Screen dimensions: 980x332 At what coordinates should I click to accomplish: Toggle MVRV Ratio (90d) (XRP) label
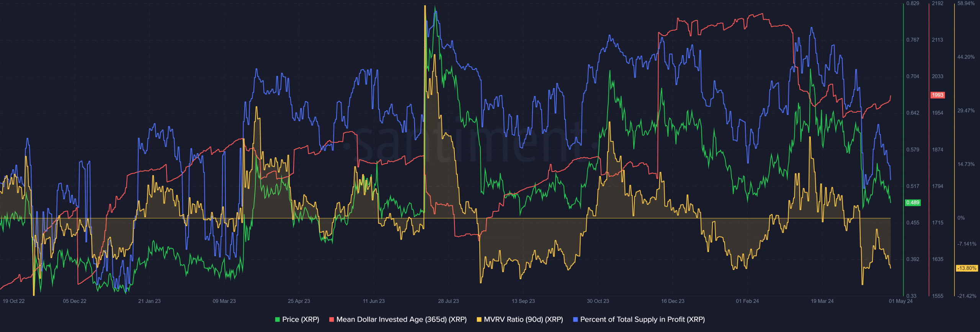coord(523,319)
